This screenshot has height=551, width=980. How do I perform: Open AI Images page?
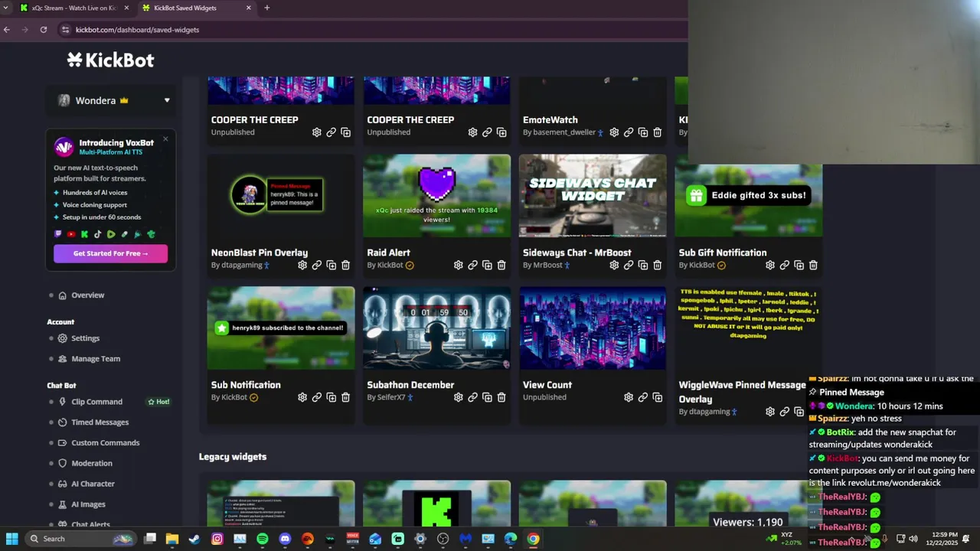click(x=88, y=504)
